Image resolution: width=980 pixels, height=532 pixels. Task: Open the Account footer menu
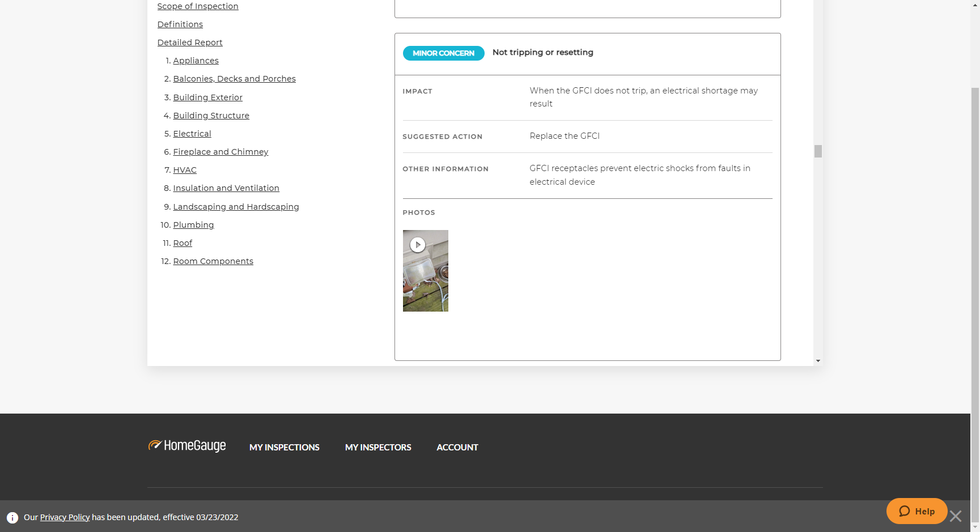pyautogui.click(x=457, y=448)
